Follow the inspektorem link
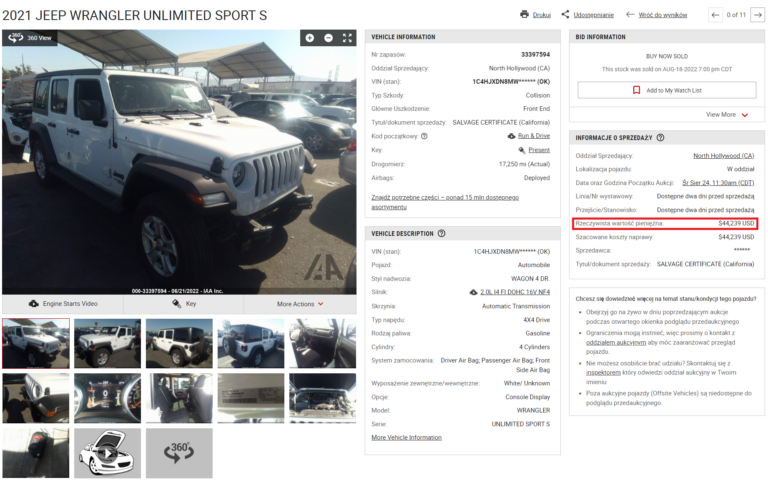This screenshot has height=480, width=768. (603, 373)
